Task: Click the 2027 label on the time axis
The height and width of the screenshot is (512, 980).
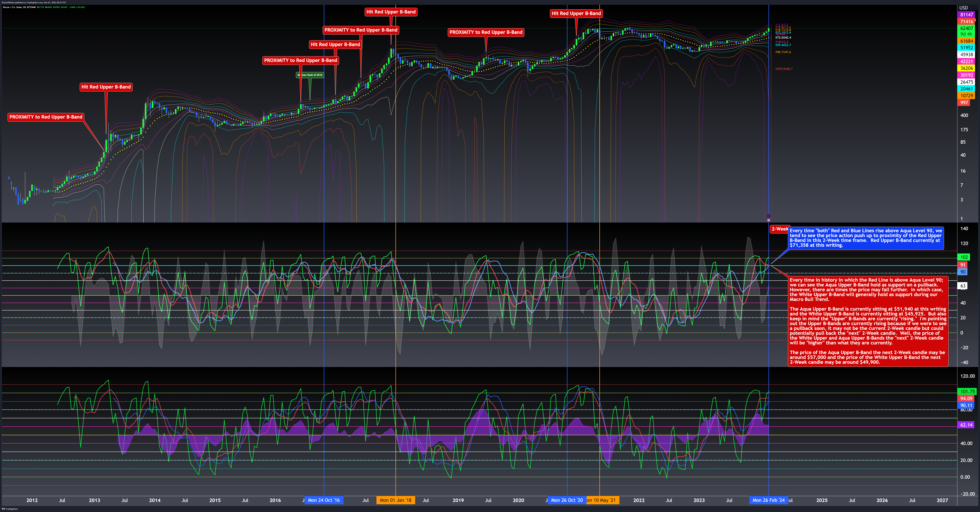Action: [942, 500]
